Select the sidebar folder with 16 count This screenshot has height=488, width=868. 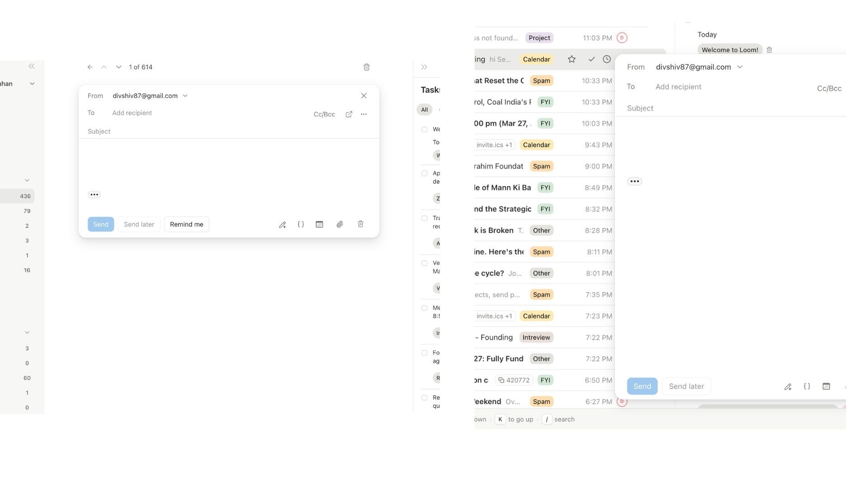(x=17, y=270)
